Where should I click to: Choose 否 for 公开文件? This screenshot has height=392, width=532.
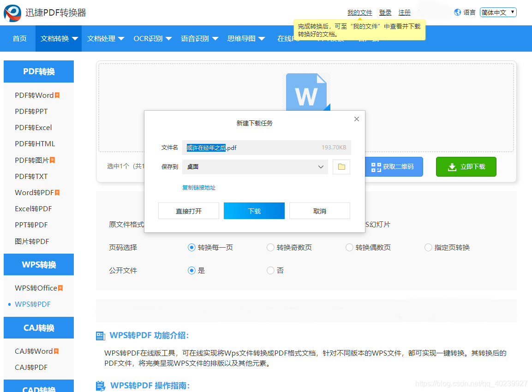click(x=270, y=271)
